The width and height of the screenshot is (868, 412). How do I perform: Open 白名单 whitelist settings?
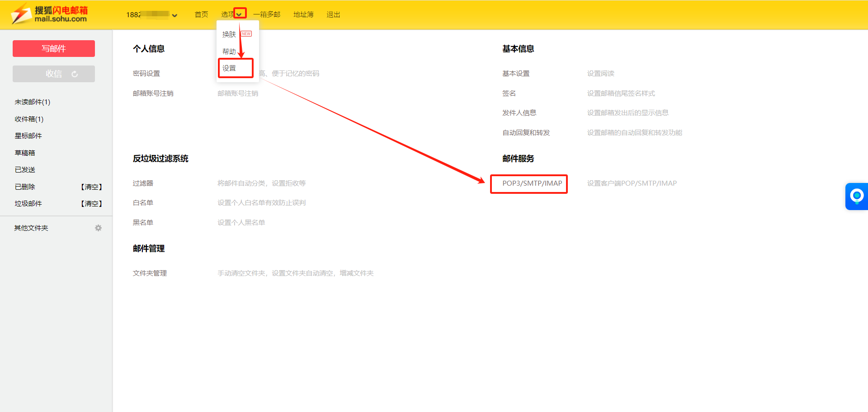tap(143, 203)
